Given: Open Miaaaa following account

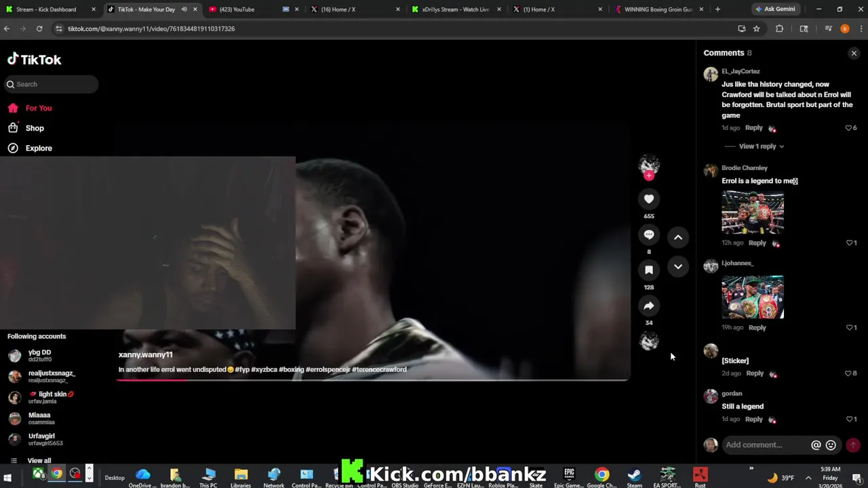Looking at the screenshot, I should point(31,418).
